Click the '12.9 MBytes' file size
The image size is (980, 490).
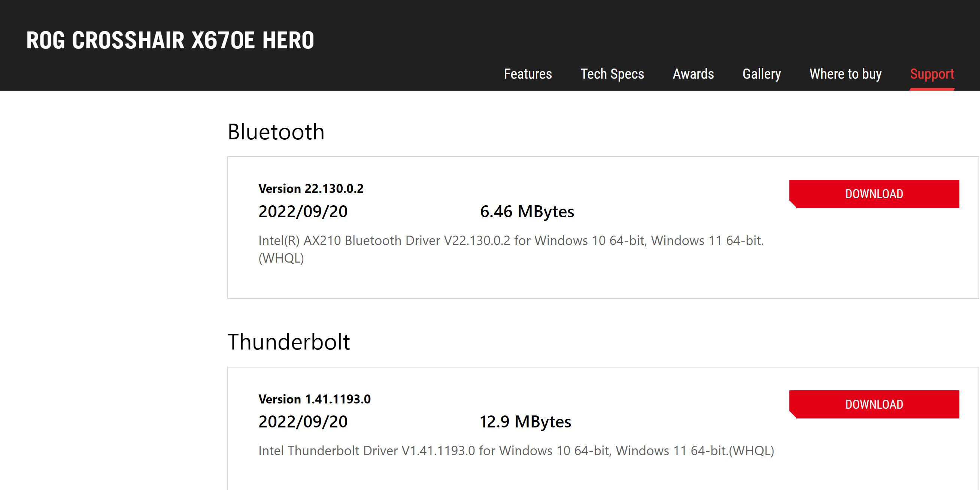525,422
